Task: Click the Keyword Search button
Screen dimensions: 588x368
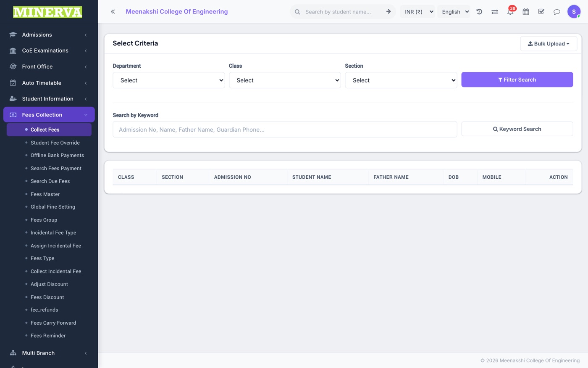Action: coord(517,129)
